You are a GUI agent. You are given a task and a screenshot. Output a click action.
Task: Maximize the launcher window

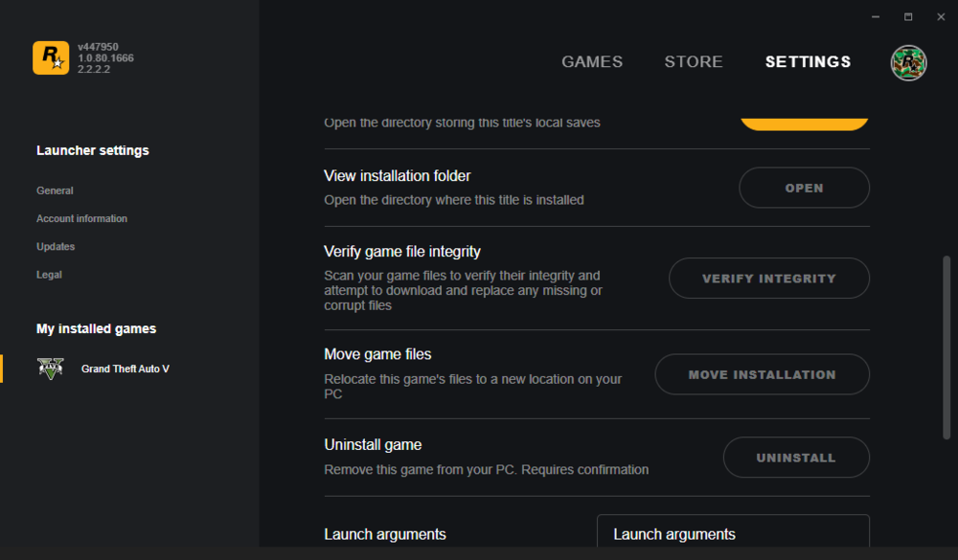908,17
